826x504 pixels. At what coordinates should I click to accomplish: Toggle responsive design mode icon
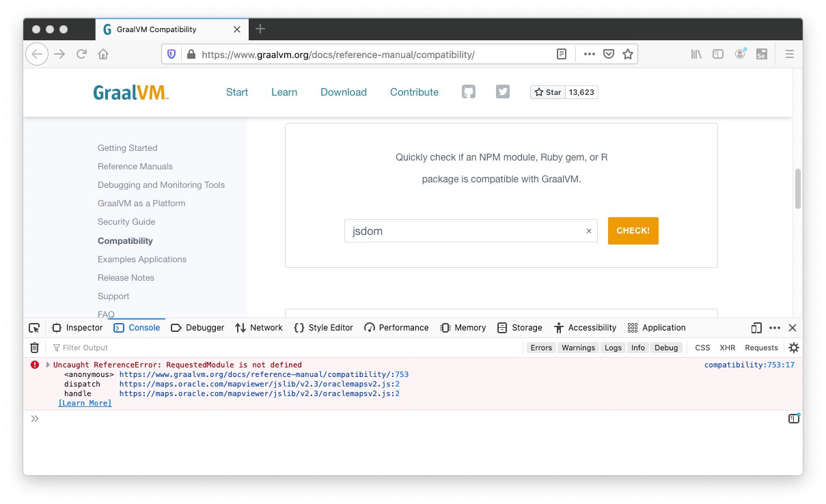756,328
